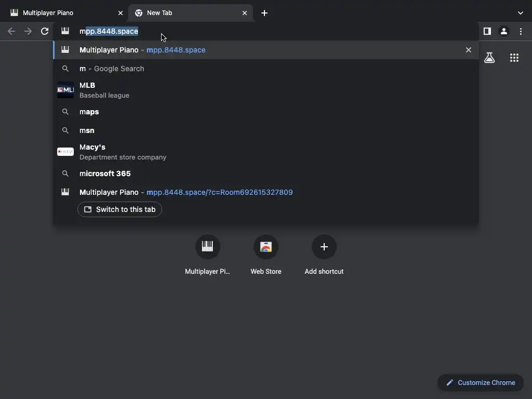Reload the page with the refresh icon
Screen dimensions: 532x399
[x=45, y=31]
